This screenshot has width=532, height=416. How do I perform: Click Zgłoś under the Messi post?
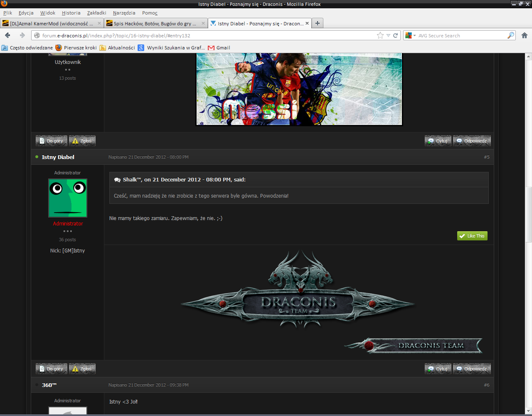[x=82, y=141]
